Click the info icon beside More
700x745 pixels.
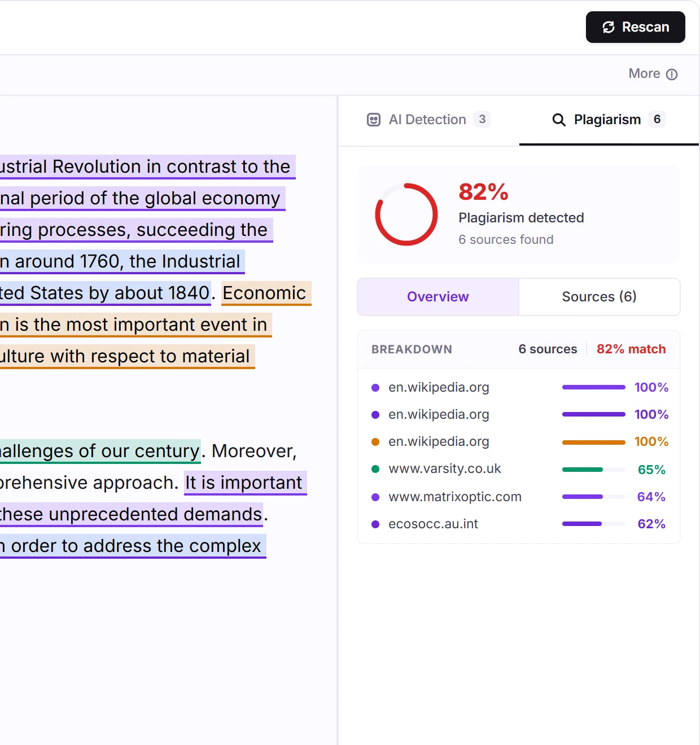[672, 74]
